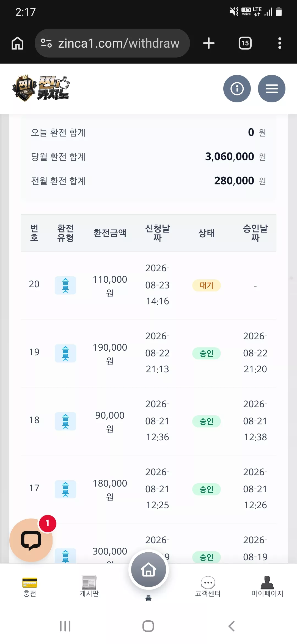Open Android recent apps button
The height and width of the screenshot is (644, 297).
65,626
